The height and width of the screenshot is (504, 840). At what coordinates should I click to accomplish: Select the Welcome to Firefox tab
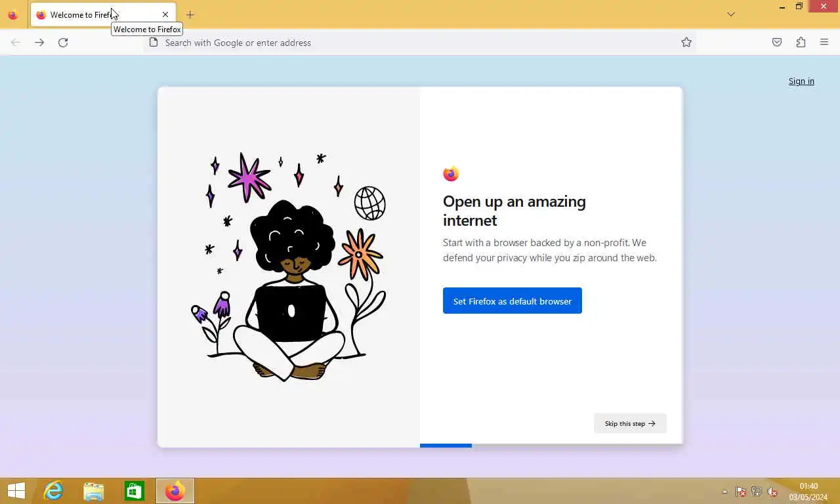pos(103,14)
